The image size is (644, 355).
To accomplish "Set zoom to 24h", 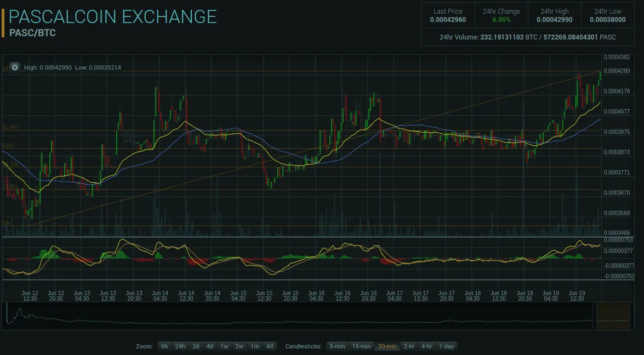I will click(x=180, y=346).
